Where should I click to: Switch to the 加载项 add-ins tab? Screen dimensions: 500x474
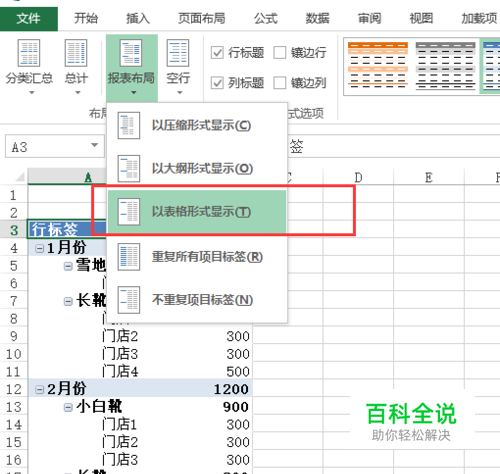tap(479, 18)
